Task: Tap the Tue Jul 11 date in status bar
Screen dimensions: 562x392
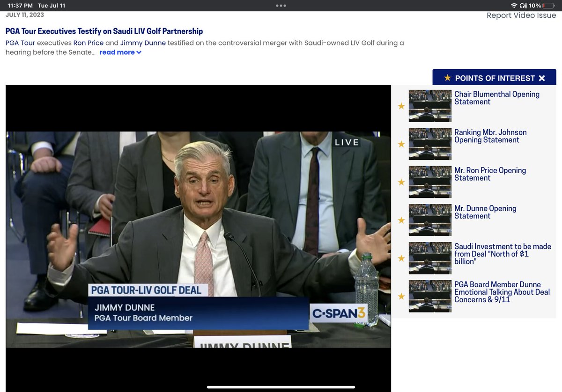Action: point(52,6)
